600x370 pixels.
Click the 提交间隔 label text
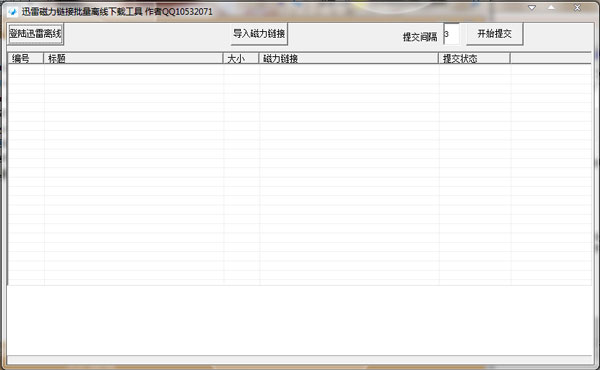[420, 37]
